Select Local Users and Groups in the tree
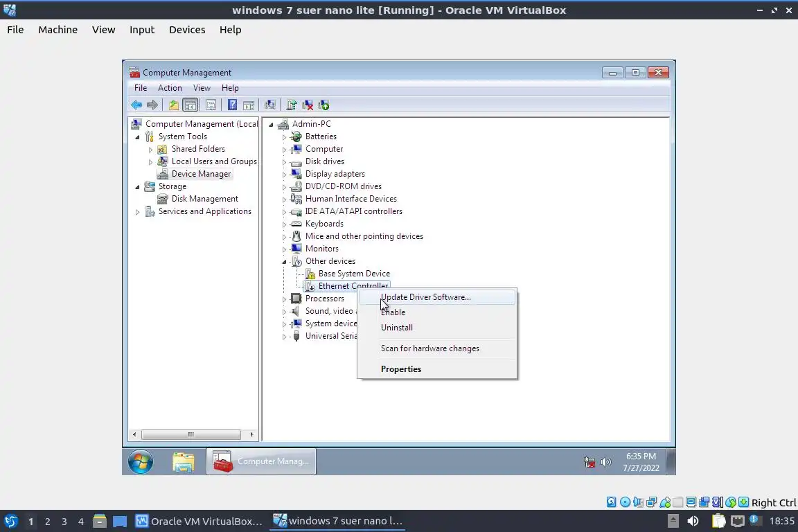This screenshot has height=532, width=798. tap(214, 161)
